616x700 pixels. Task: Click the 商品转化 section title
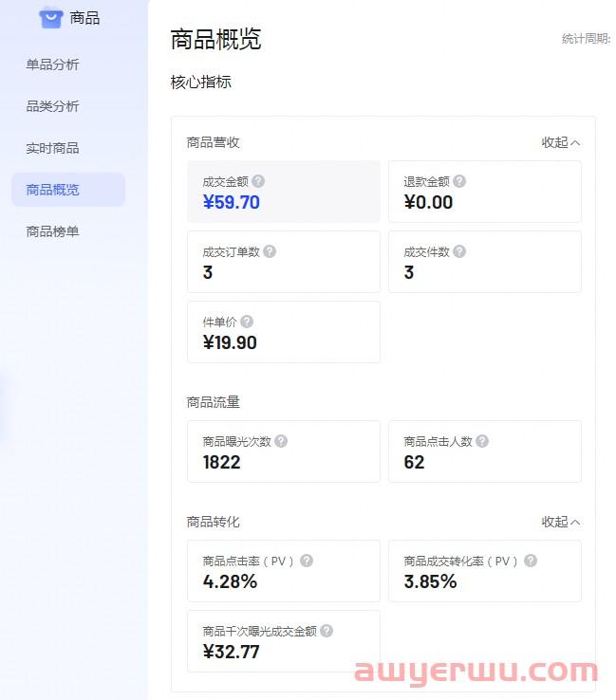tap(213, 522)
